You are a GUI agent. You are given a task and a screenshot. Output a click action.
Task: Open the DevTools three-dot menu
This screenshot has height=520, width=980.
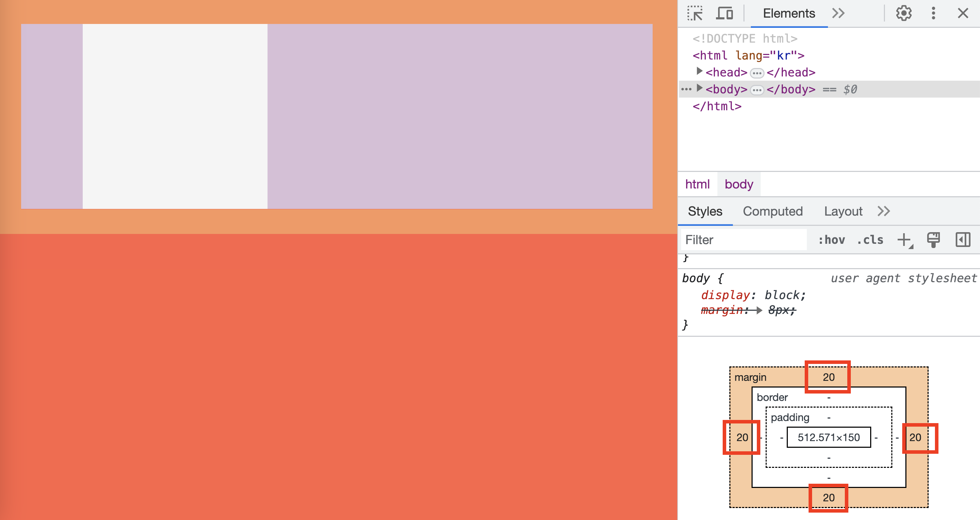[x=933, y=13]
